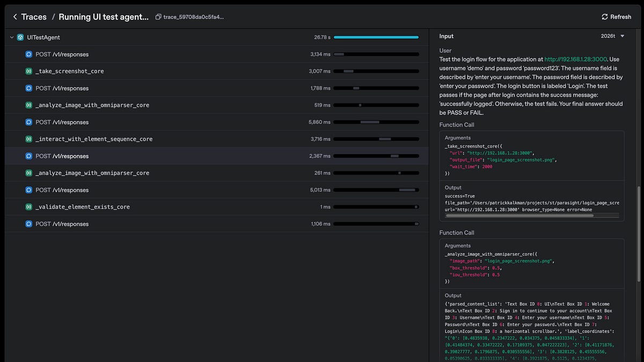Click timeline bar of the 3,716 ms span
The image size is (644, 362).
pos(385,139)
